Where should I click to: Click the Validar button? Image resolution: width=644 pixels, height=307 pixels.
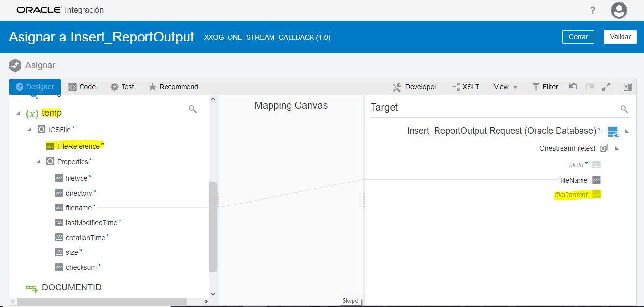click(x=620, y=37)
